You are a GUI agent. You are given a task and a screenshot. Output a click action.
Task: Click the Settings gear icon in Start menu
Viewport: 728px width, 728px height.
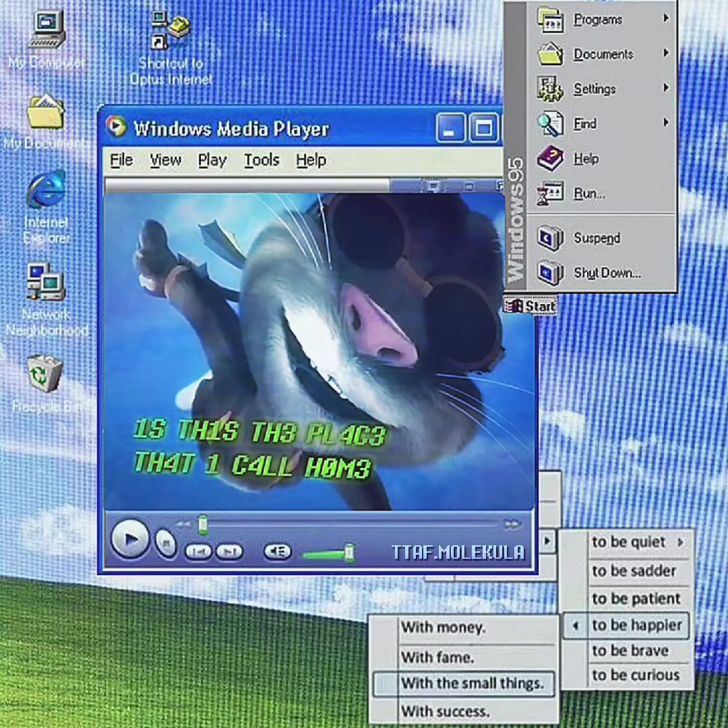[550, 89]
